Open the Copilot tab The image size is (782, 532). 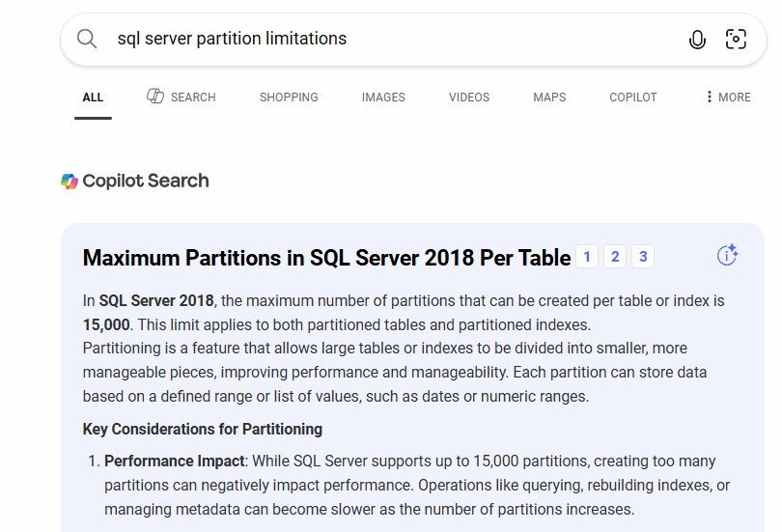(633, 98)
